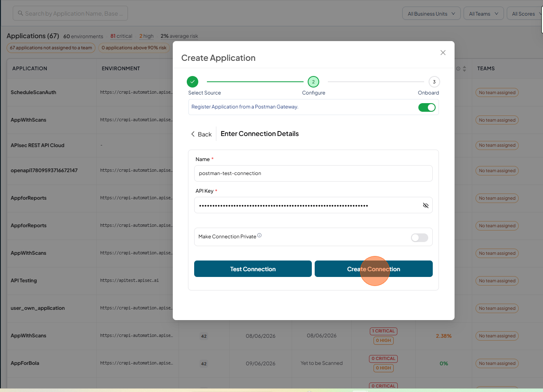Click the search magnifier icon
This screenshot has width=543, height=392.
click(x=20, y=13)
